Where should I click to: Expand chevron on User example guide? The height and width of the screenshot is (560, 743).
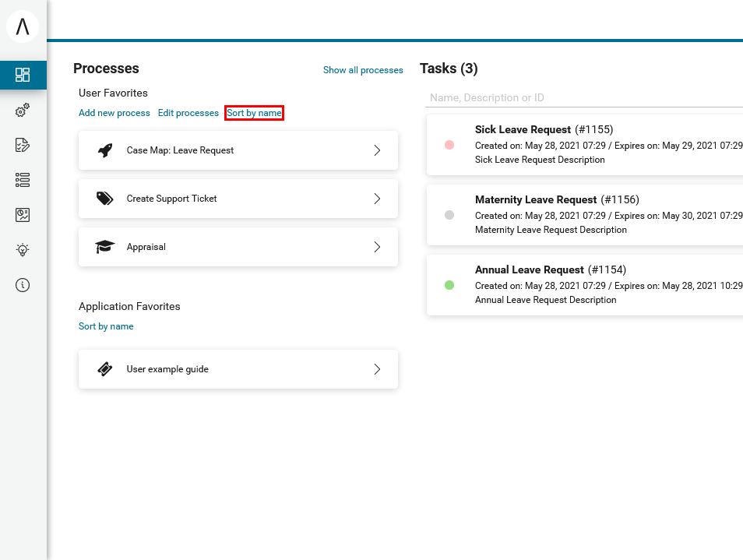coord(377,369)
